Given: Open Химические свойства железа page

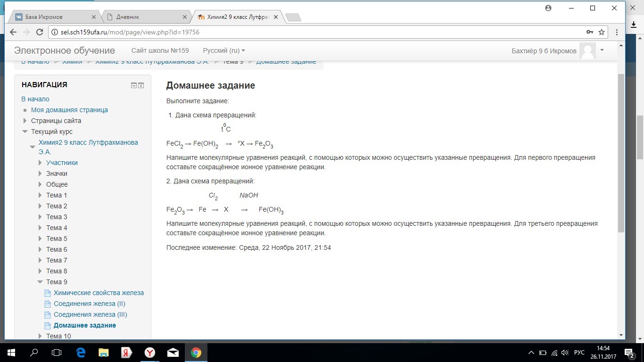Looking at the screenshot, I should pyautogui.click(x=99, y=293).
